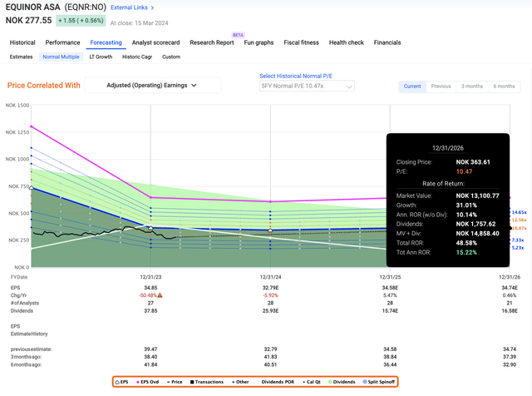
Task: Choose the Previous estimate period
Action: pyautogui.click(x=441, y=87)
